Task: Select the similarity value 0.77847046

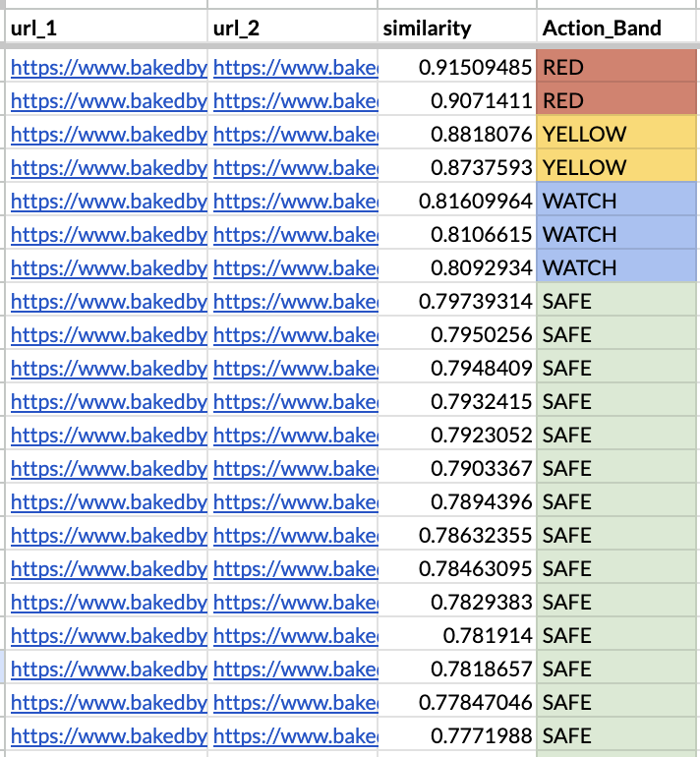Action: 475,702
